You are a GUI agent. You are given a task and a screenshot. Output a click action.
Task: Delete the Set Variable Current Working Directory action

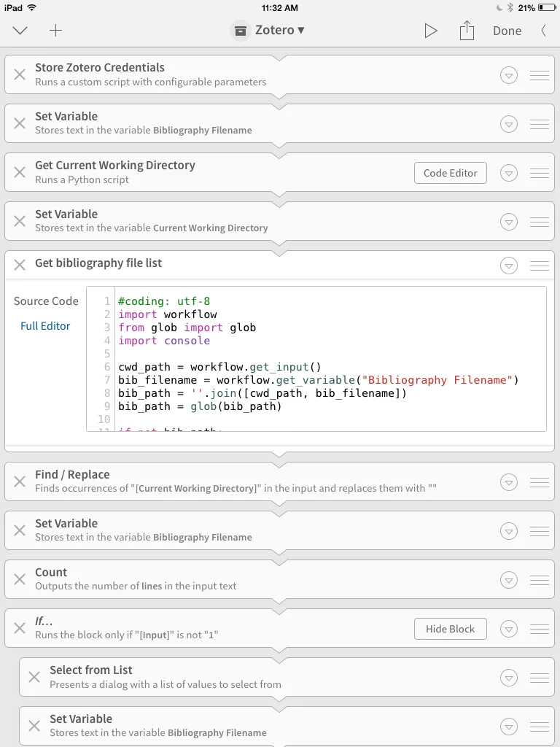tap(20, 221)
